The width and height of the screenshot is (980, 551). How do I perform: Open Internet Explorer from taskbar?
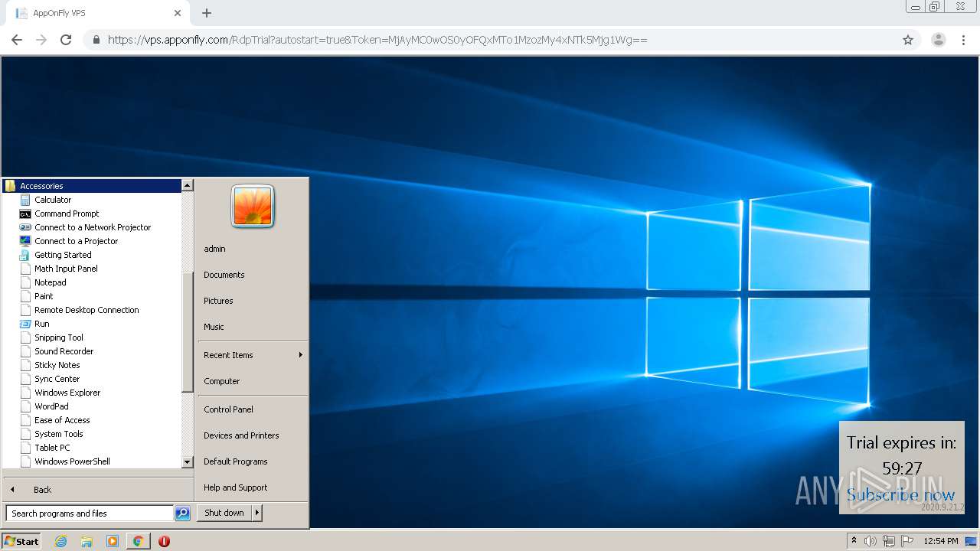[x=61, y=541]
